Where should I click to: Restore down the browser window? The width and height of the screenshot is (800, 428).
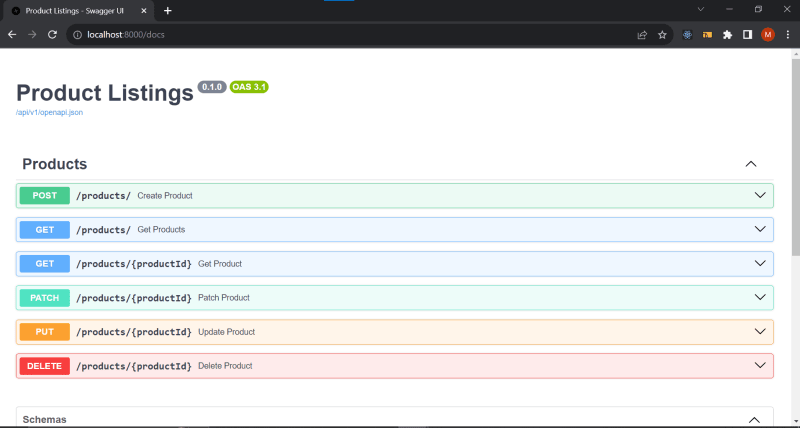pos(759,9)
